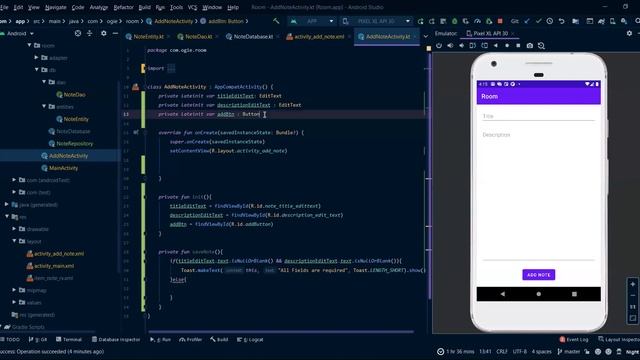Select NoteDao in project tree
The height and width of the screenshot is (360, 640).
pos(71,95)
